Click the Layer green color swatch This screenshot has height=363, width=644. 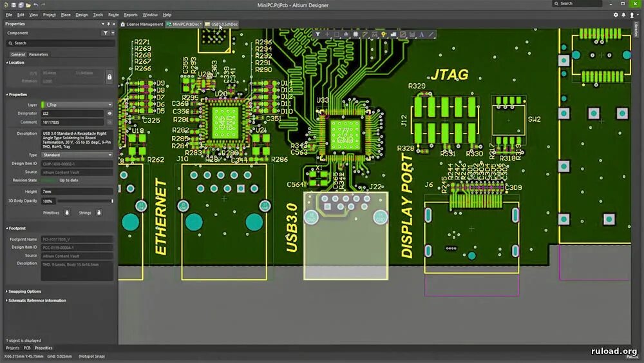pyautogui.click(x=43, y=105)
